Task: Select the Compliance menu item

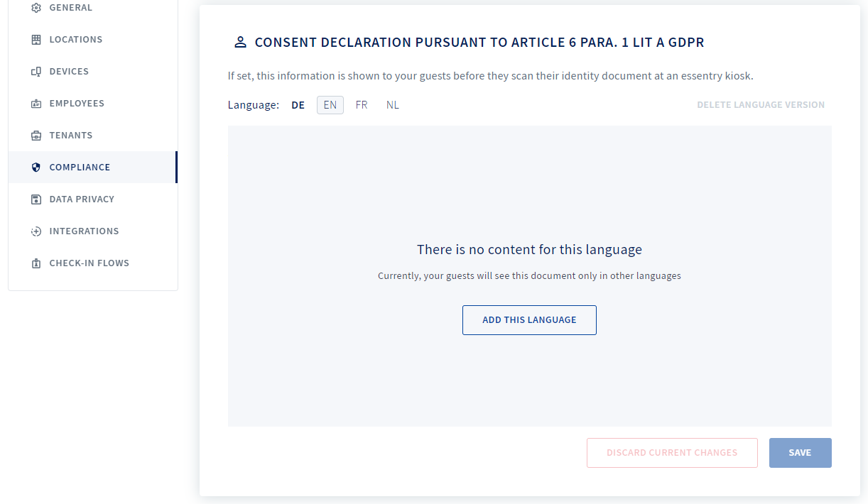Action: pyautogui.click(x=93, y=168)
